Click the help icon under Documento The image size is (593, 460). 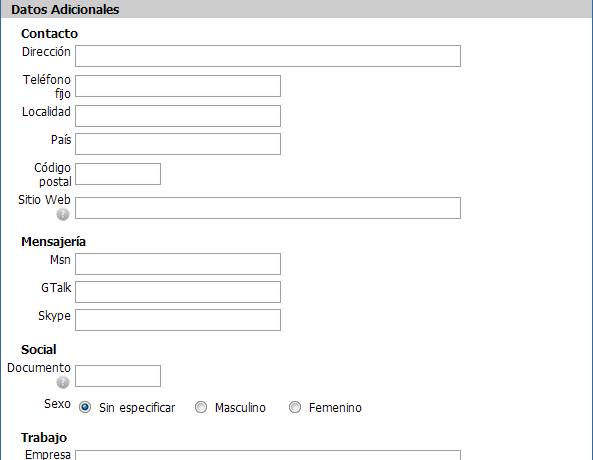tap(63, 382)
